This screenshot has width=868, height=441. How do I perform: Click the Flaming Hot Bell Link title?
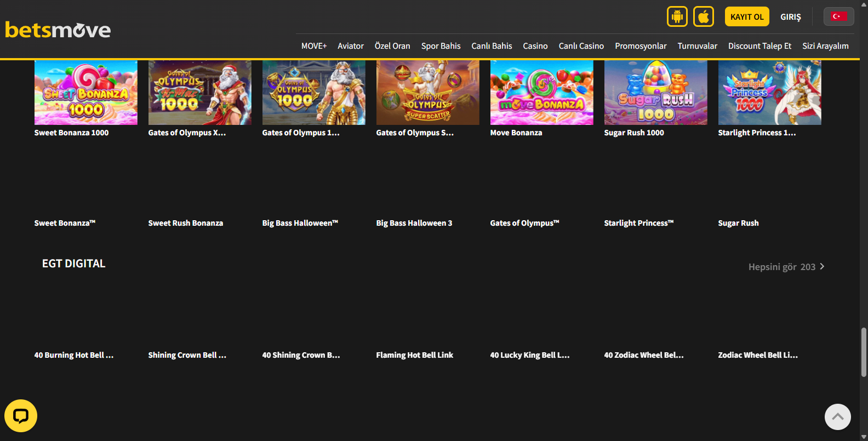click(x=414, y=355)
